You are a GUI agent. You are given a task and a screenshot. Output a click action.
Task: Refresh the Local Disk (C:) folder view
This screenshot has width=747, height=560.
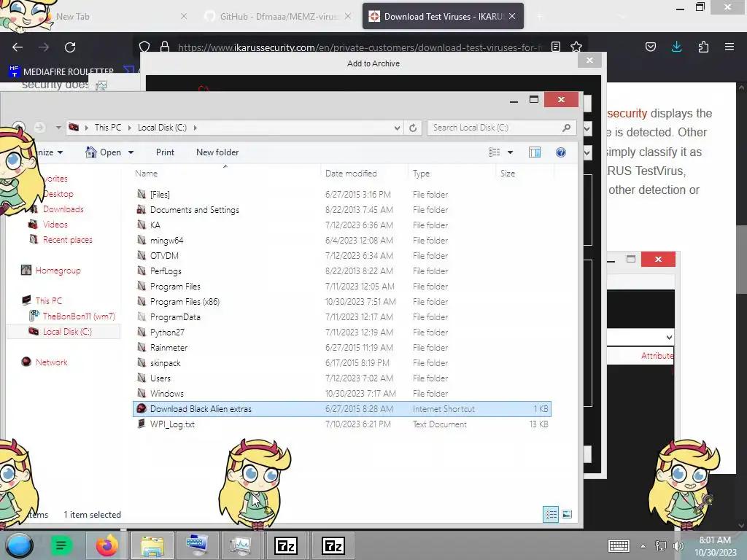(413, 128)
